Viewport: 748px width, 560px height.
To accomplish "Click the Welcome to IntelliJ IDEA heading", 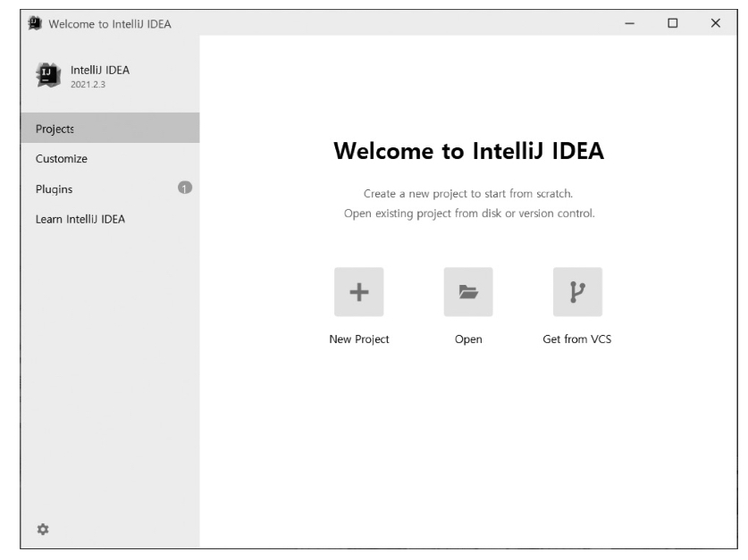I will click(x=468, y=151).
